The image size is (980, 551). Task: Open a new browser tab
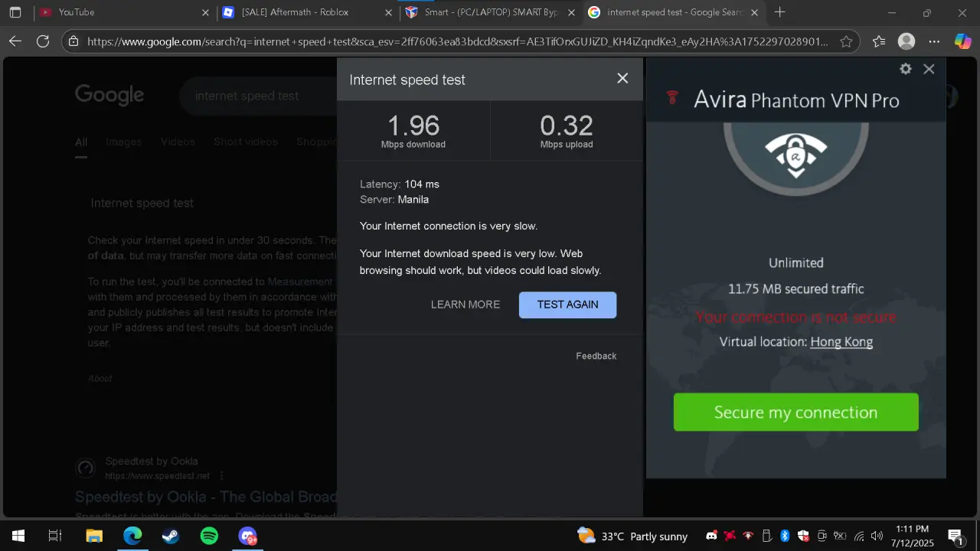pos(779,12)
